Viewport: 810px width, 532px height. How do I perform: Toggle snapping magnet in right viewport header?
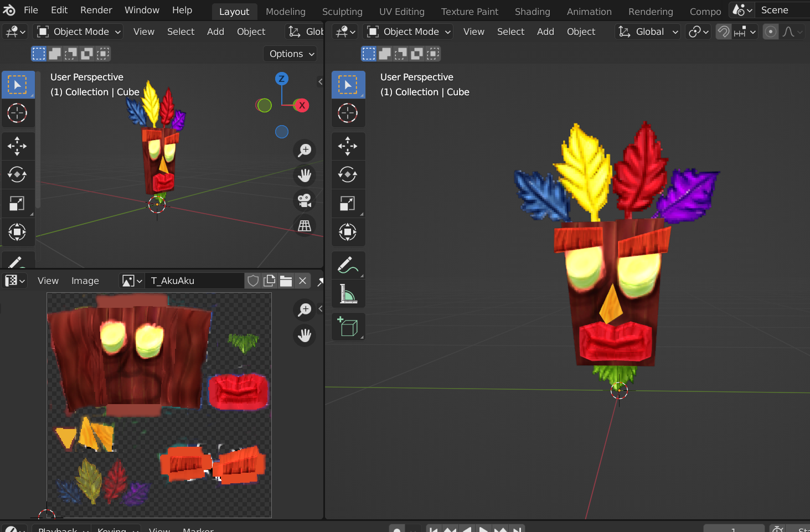(x=723, y=32)
